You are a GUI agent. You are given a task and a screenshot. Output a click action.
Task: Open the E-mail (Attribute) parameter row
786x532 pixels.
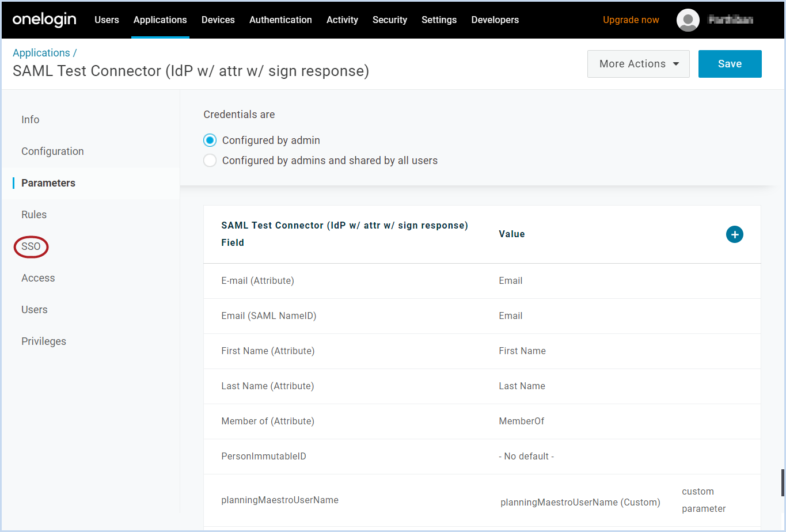(x=482, y=281)
